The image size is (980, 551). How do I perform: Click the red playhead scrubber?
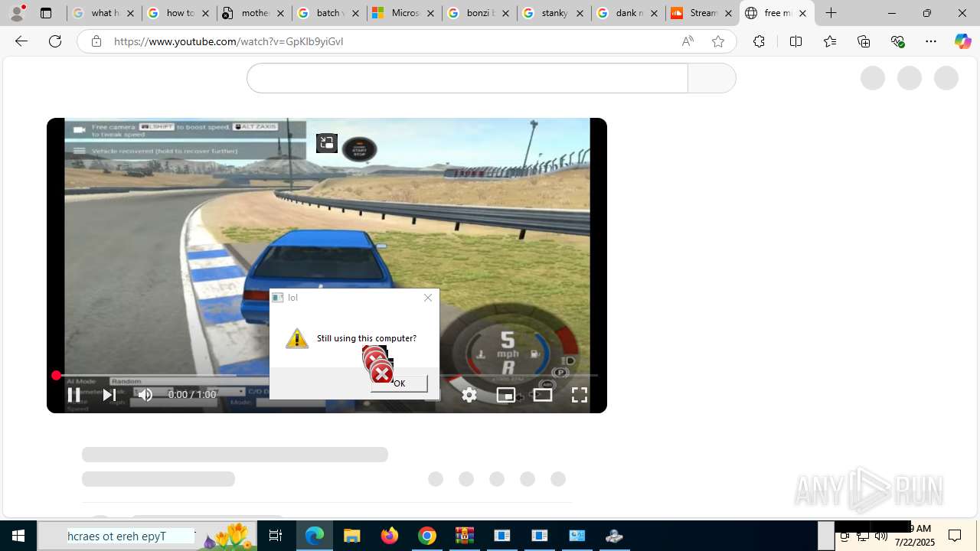coord(56,375)
